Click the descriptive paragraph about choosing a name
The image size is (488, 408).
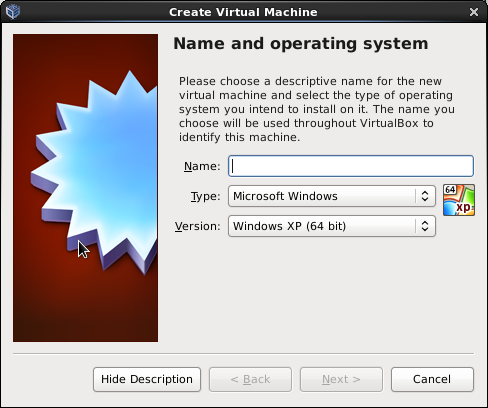(x=317, y=109)
